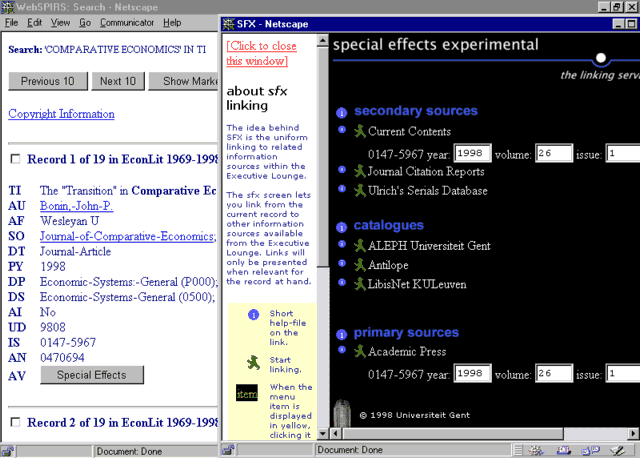Open the Help menu
640x458 pixels.
tap(172, 22)
